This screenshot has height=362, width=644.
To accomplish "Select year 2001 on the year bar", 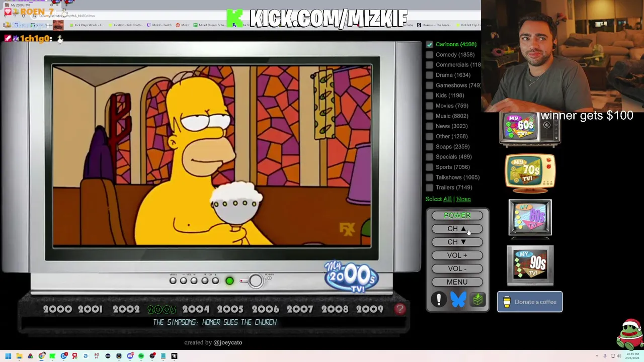I will 90,310.
